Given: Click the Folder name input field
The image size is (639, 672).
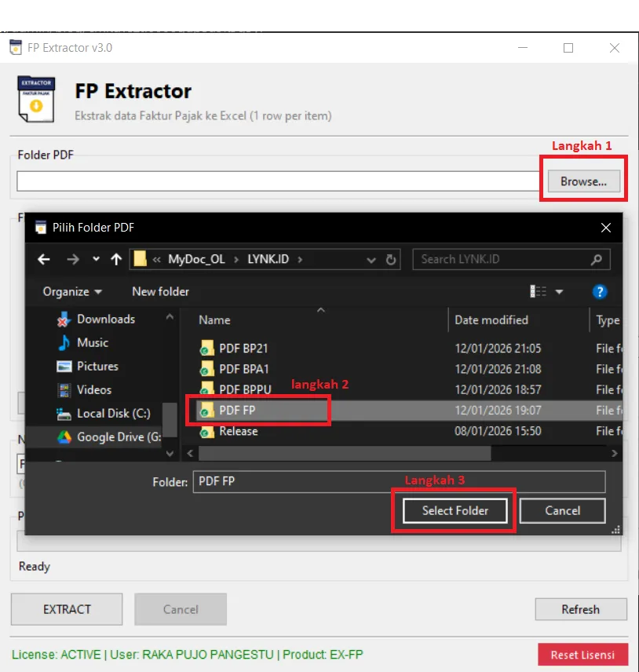Looking at the screenshot, I should 399,481.
